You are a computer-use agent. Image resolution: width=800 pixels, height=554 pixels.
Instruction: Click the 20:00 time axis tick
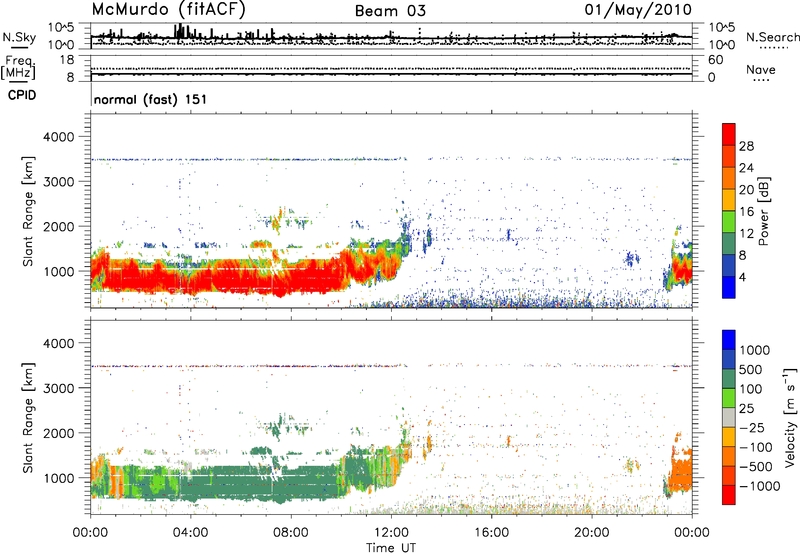click(x=592, y=533)
